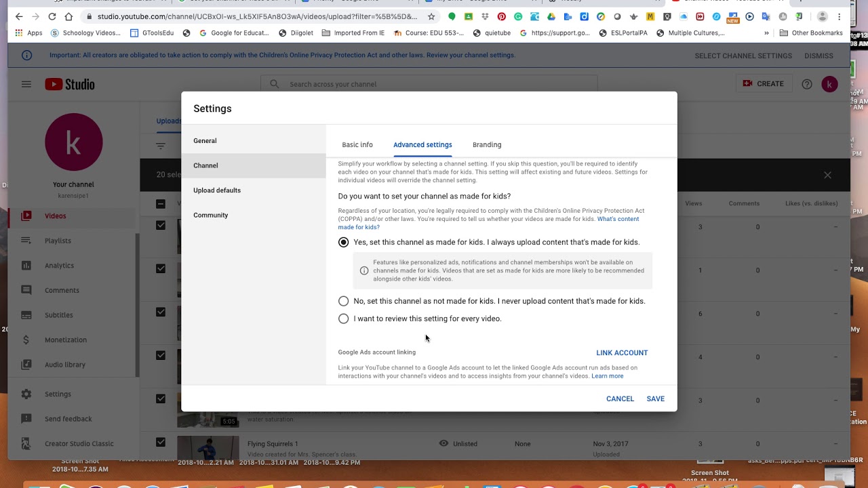Click the info icon in the COPPA banner

click(26, 56)
